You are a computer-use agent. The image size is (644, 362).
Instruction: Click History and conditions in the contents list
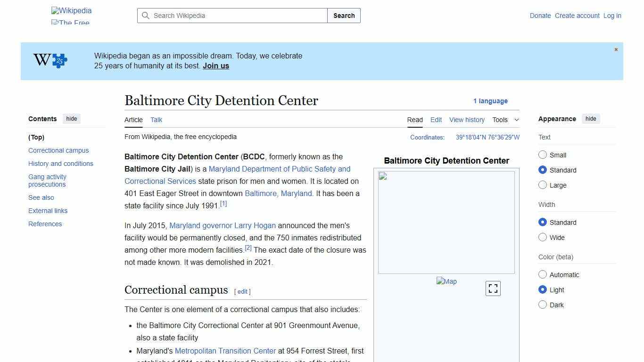(60, 164)
